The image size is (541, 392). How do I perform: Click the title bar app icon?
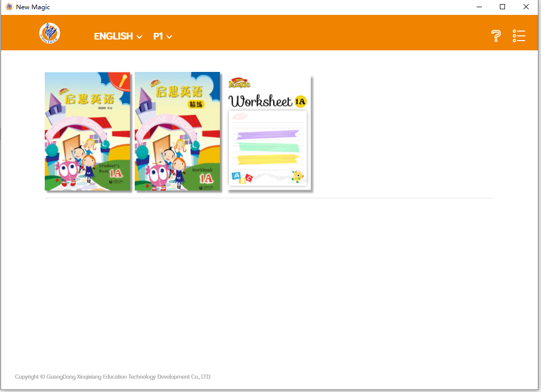(9, 7)
